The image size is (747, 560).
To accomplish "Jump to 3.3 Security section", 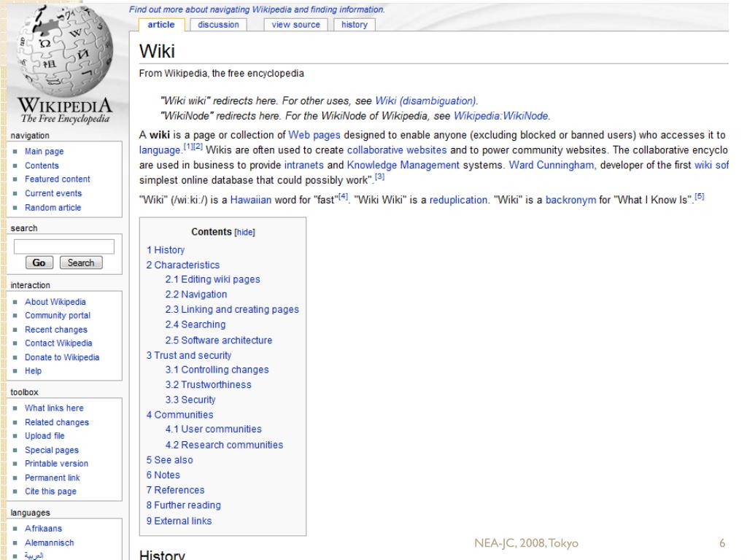I will coord(190,400).
